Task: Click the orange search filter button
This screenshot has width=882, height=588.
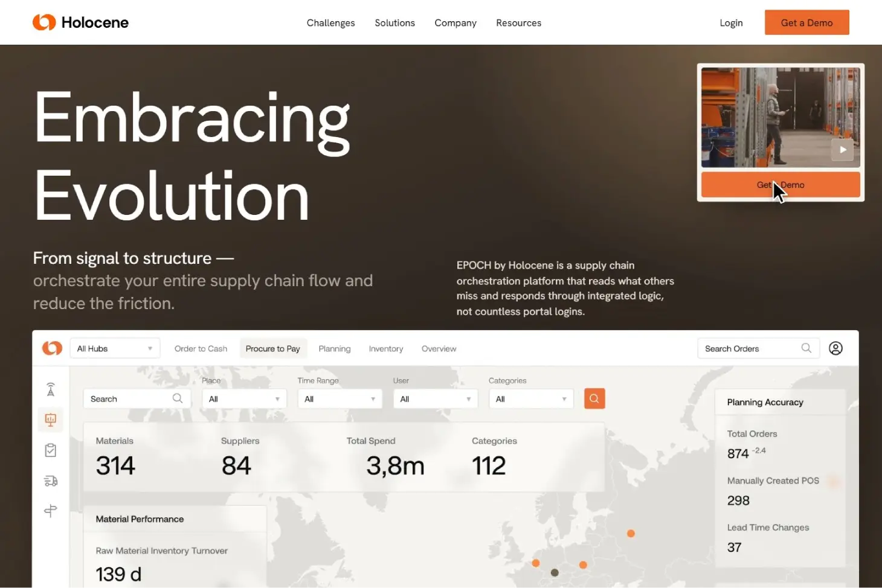Action: [x=594, y=398]
